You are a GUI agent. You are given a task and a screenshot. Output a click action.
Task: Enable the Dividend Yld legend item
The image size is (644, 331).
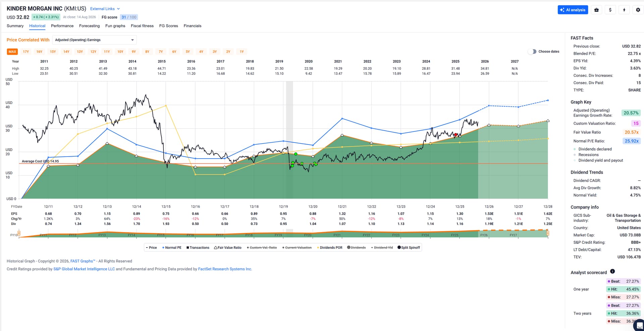point(382,247)
